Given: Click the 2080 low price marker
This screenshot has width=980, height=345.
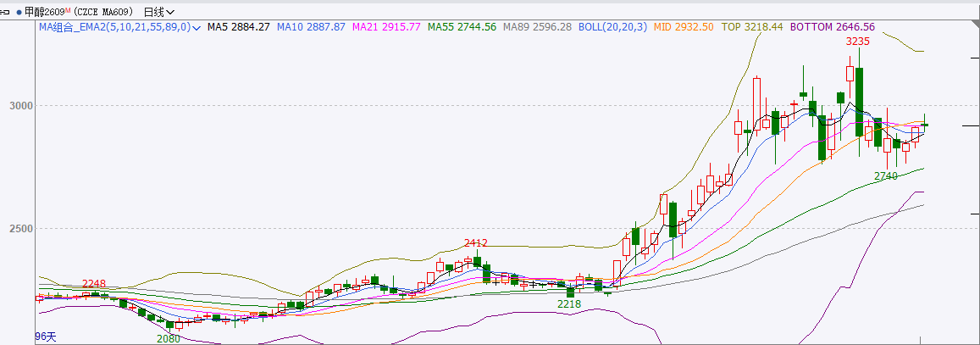Looking at the screenshot, I should pos(168,338).
